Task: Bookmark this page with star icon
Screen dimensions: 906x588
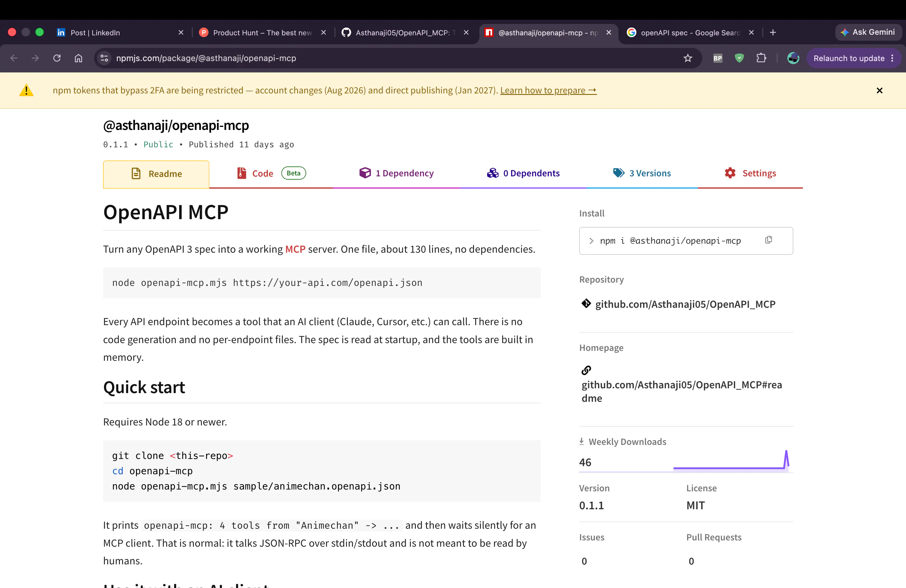Action: click(x=688, y=58)
